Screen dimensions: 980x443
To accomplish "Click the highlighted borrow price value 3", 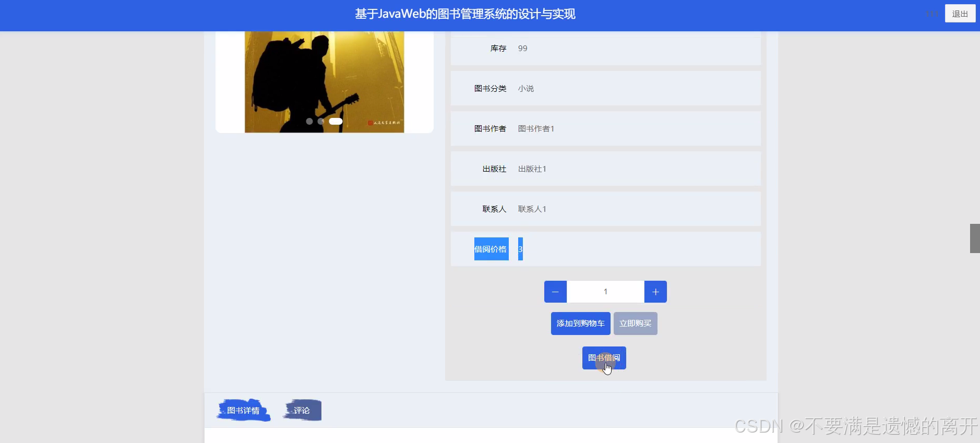I will [520, 249].
